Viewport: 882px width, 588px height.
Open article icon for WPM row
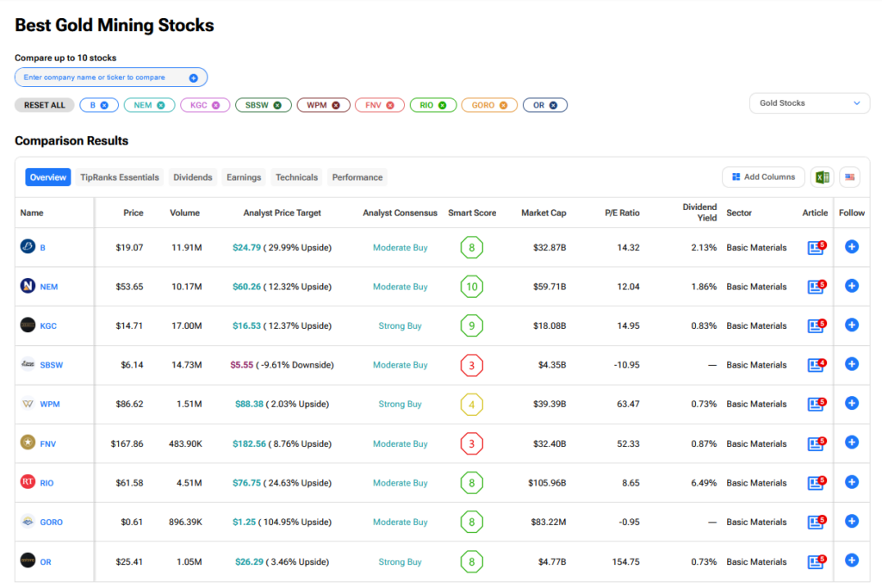pos(817,404)
